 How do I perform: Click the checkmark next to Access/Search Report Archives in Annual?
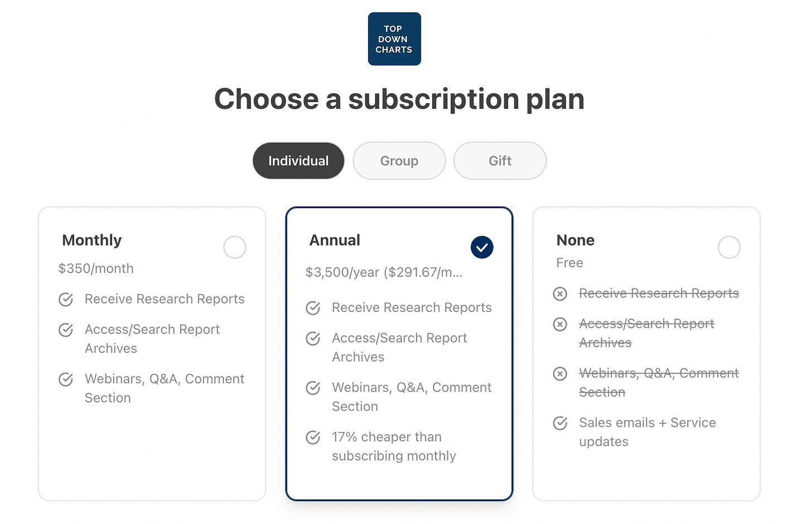click(313, 338)
